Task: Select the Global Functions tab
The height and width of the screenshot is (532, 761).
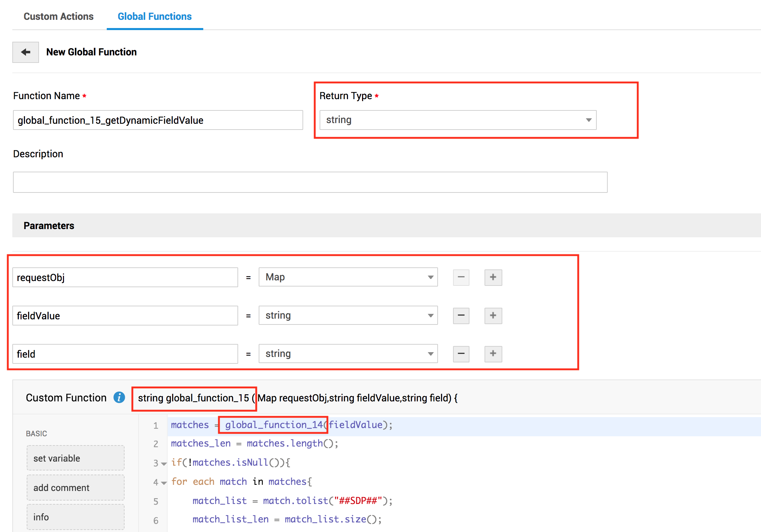Action: coord(155,16)
